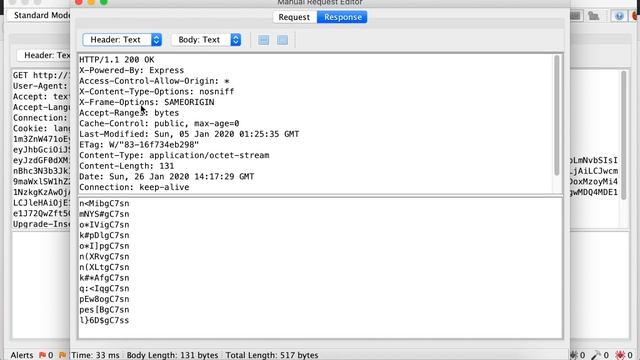
Task: Click the 'X-Frame-Options: SAMEORIGIN' line
Action: pyautogui.click(x=147, y=102)
